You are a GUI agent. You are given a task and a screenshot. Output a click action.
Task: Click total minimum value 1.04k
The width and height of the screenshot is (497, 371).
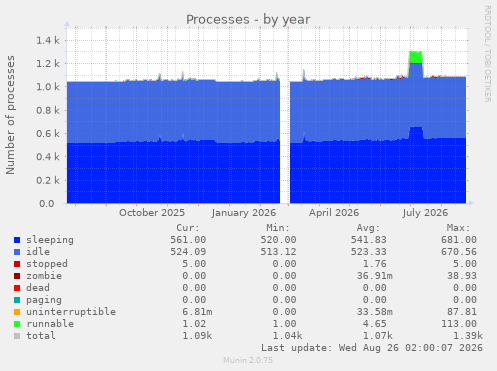tap(287, 336)
